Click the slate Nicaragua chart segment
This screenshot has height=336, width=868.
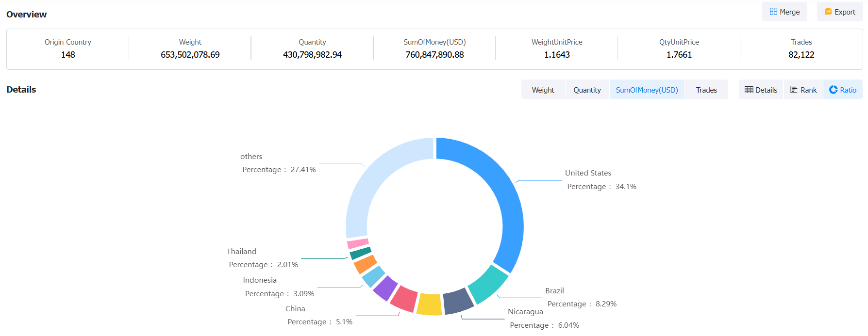(458, 301)
